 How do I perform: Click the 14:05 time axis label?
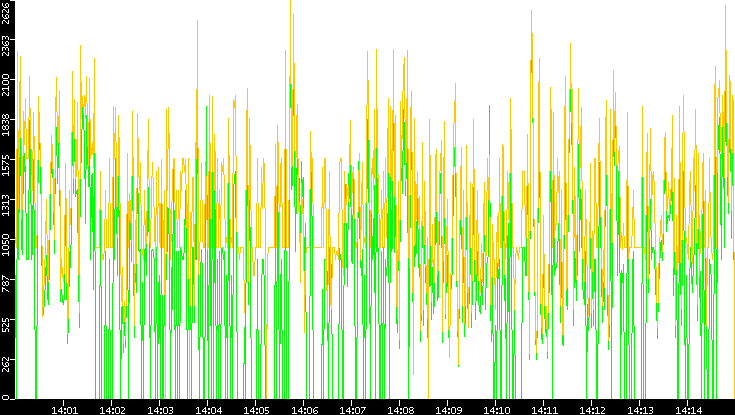pyautogui.click(x=255, y=410)
